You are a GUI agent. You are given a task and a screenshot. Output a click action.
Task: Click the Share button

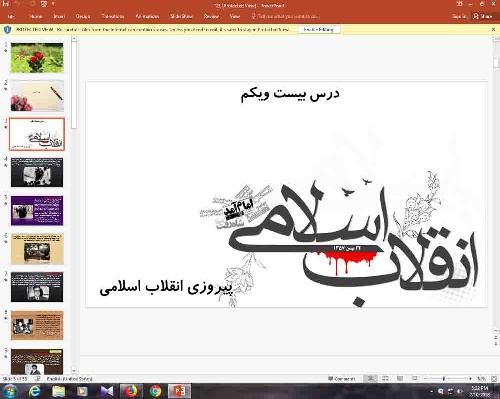point(483,16)
